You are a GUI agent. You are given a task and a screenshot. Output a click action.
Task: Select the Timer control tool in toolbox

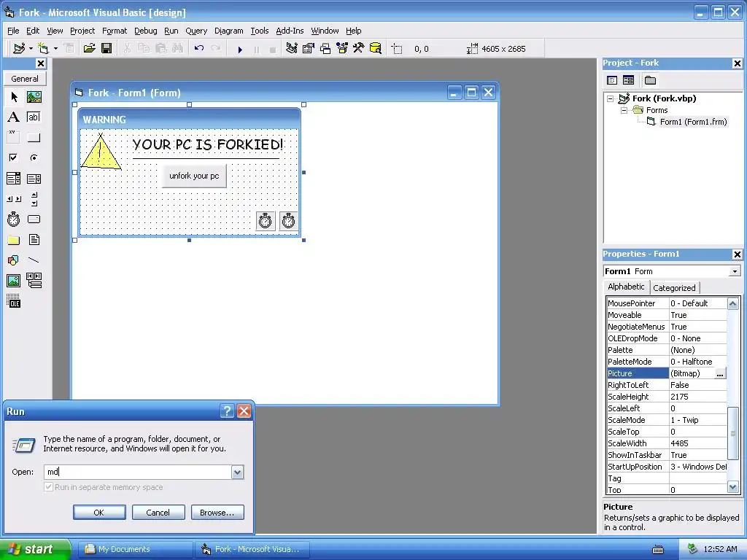pyautogui.click(x=14, y=219)
